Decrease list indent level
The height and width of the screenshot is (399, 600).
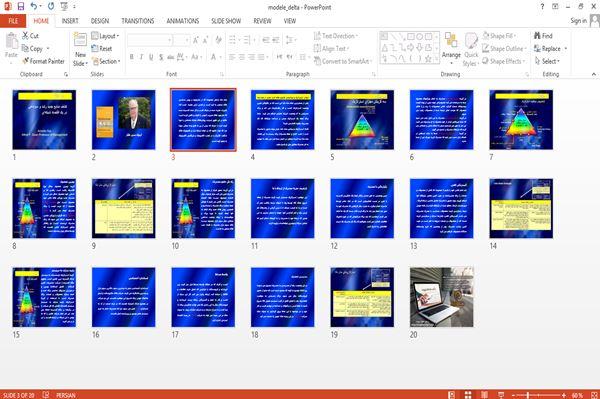pyautogui.click(x=266, y=40)
